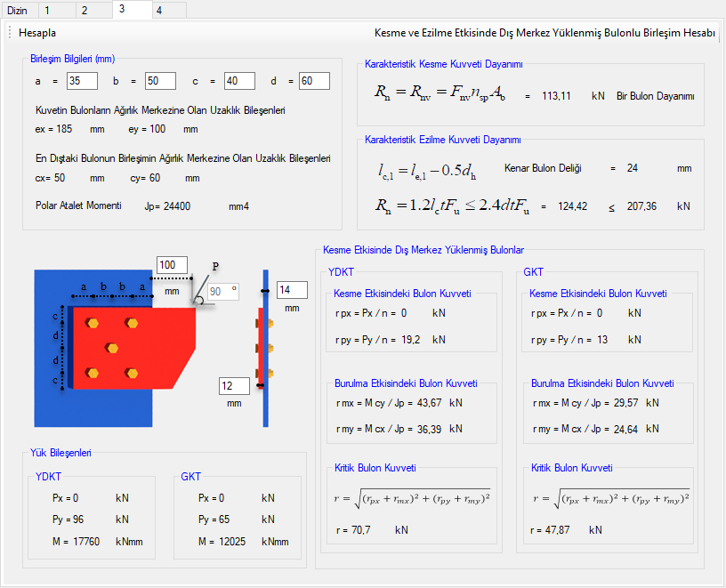Select the Kenar Bulon Deliği value 24
Viewport: 726px width, 588px height.
tap(632, 168)
